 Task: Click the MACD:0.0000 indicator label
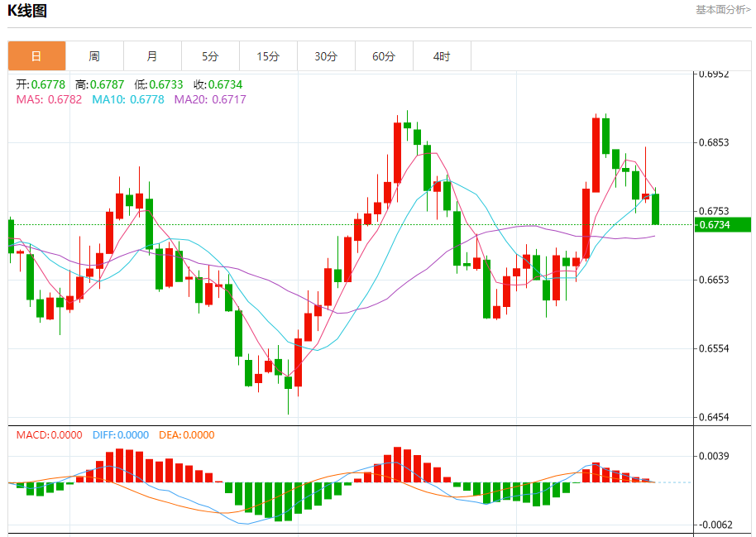pos(49,434)
